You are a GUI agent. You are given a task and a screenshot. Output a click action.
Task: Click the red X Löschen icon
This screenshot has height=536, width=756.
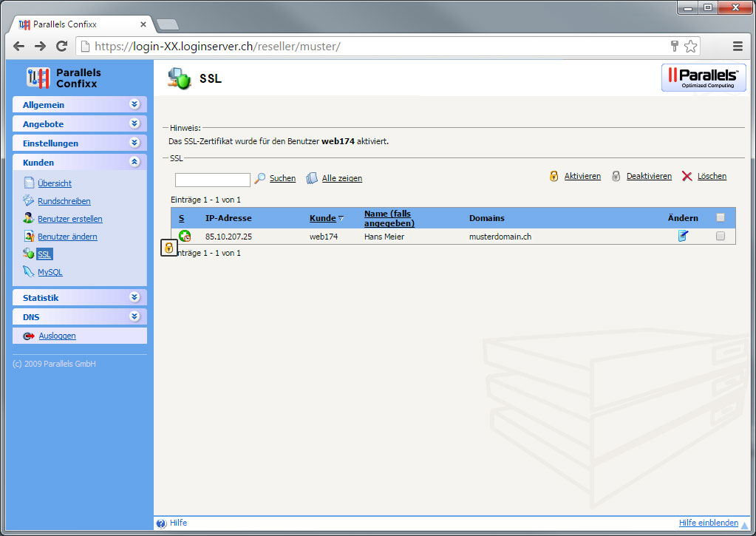tap(687, 176)
